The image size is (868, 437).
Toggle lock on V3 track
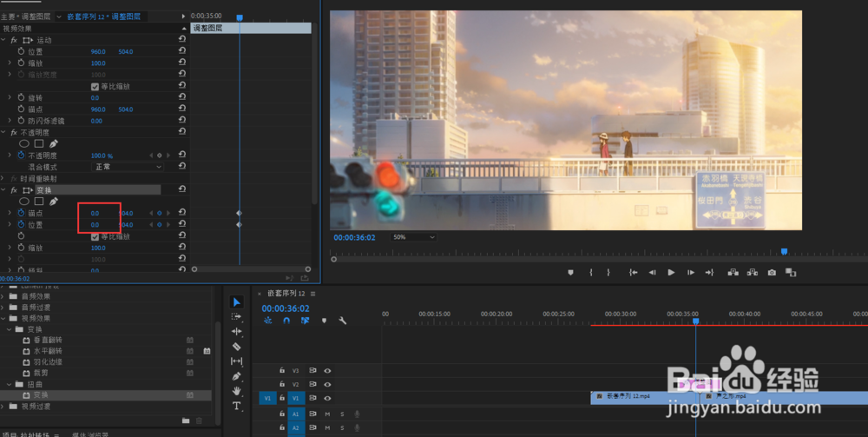(x=282, y=370)
